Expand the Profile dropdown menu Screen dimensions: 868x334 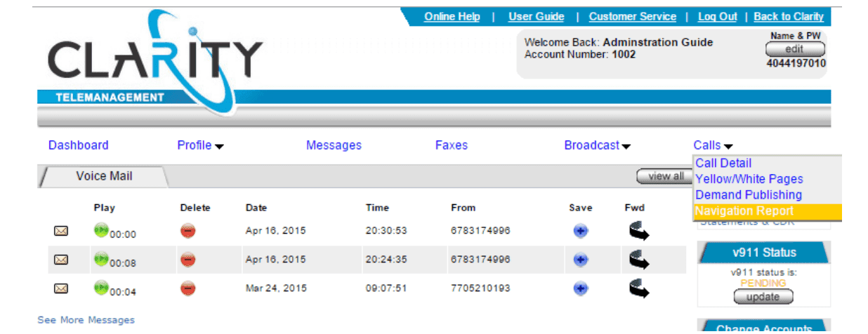(200, 145)
